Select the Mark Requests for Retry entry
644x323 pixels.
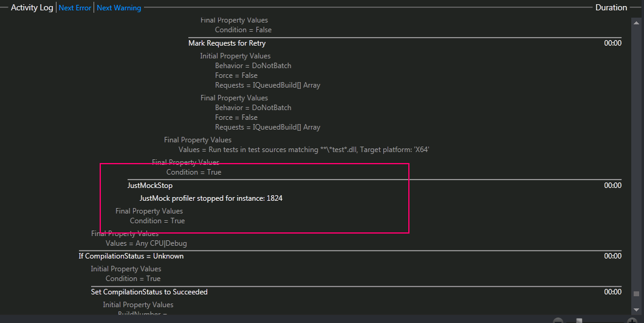(227, 43)
